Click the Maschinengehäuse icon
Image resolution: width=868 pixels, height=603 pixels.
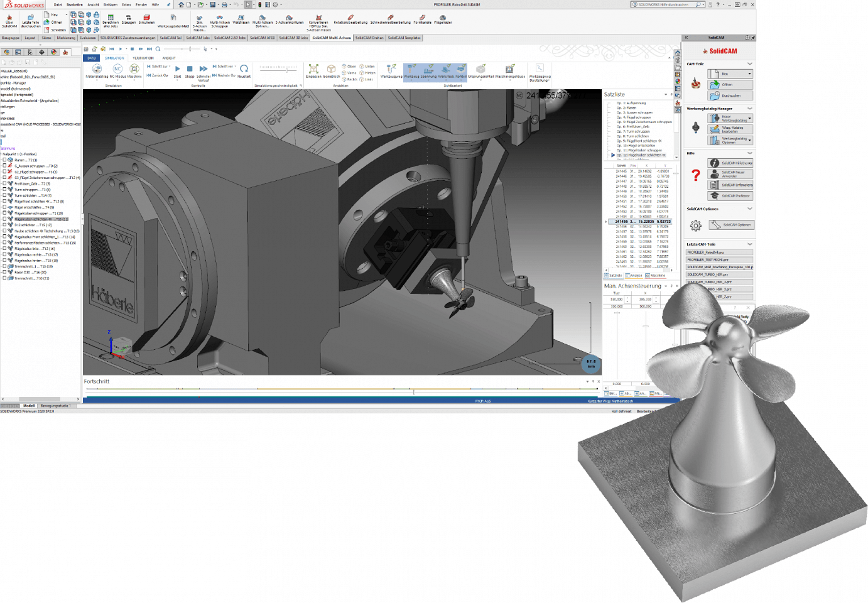(510, 68)
